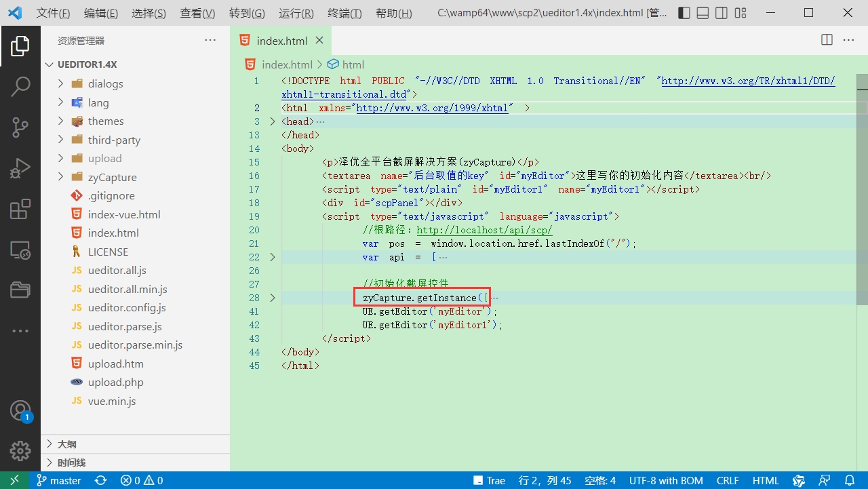Change encoding UTF-8 with BOM
Image resolution: width=868 pixels, height=489 pixels.
tap(666, 480)
